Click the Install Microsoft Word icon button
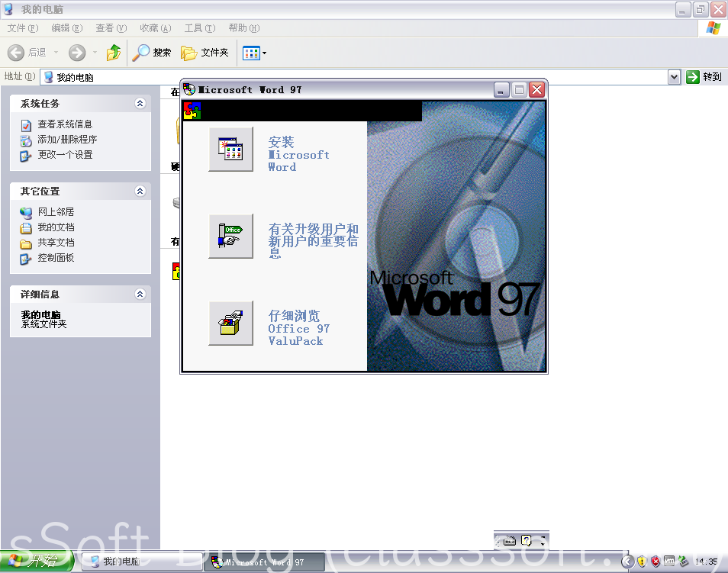The height and width of the screenshot is (573, 728). pyautogui.click(x=230, y=149)
